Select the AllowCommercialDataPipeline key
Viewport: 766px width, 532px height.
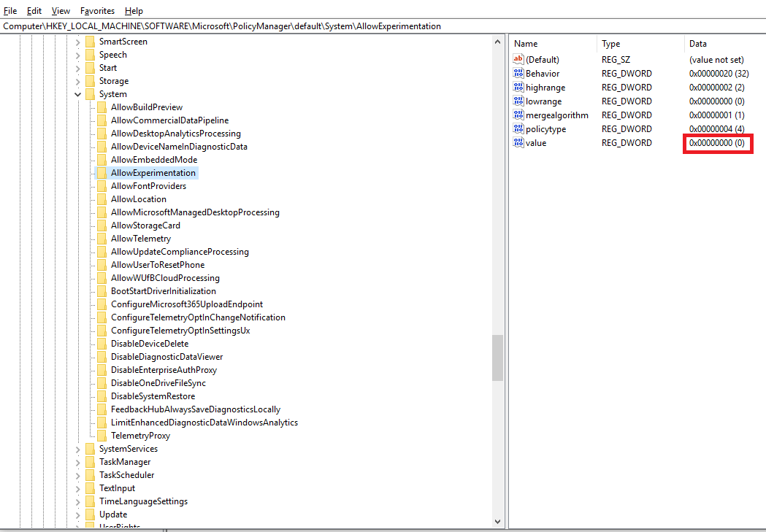[x=169, y=120]
